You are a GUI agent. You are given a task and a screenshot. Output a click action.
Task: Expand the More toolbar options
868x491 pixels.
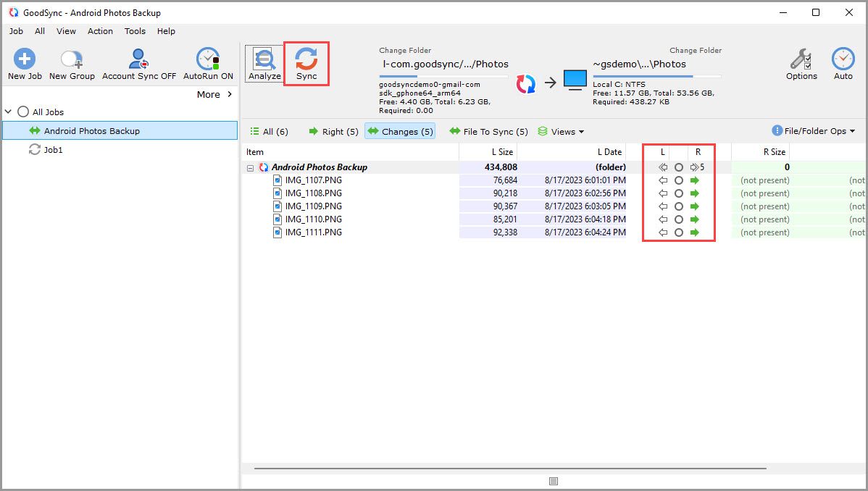click(x=214, y=95)
